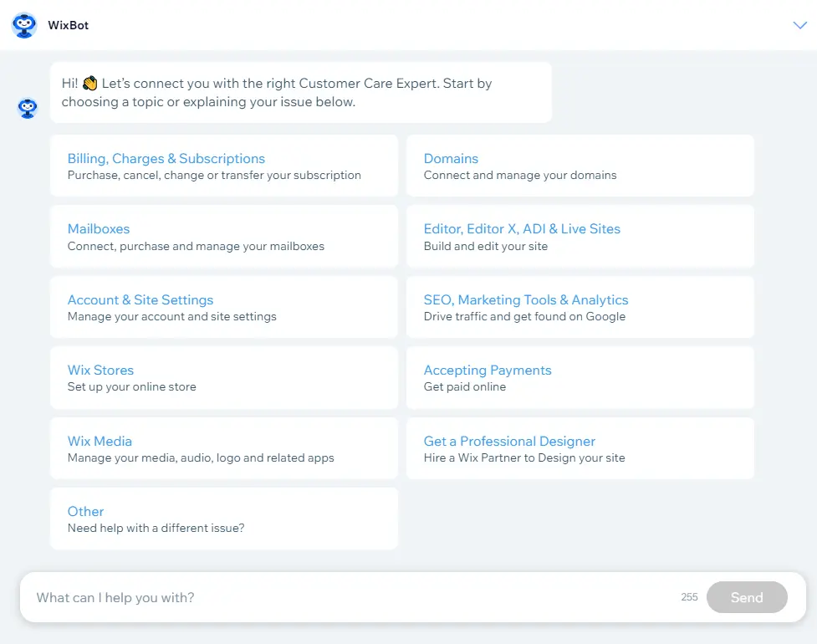Click the Send button
817x644 pixels.
[x=747, y=598]
